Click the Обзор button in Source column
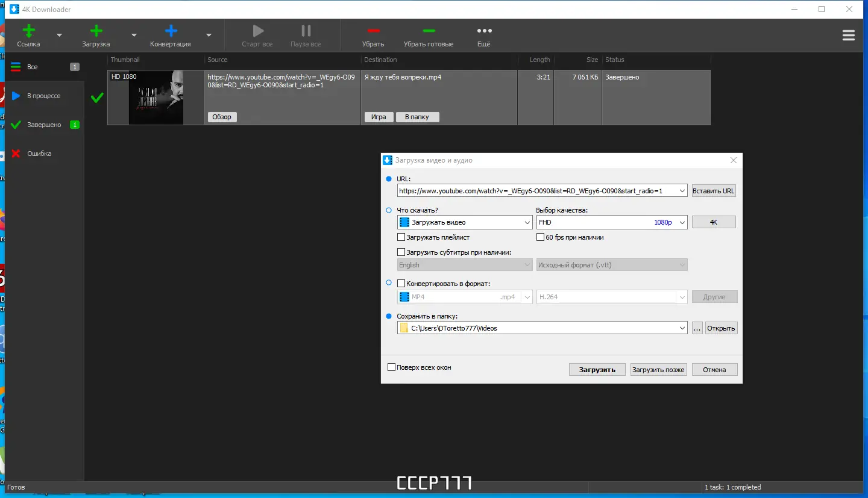The height and width of the screenshot is (498, 868). coord(222,117)
